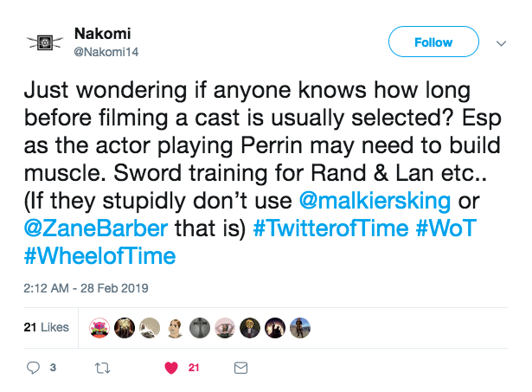The width and height of the screenshot is (532, 392).
Task: Open Nakomi's profile picture avatar
Action: point(43,42)
